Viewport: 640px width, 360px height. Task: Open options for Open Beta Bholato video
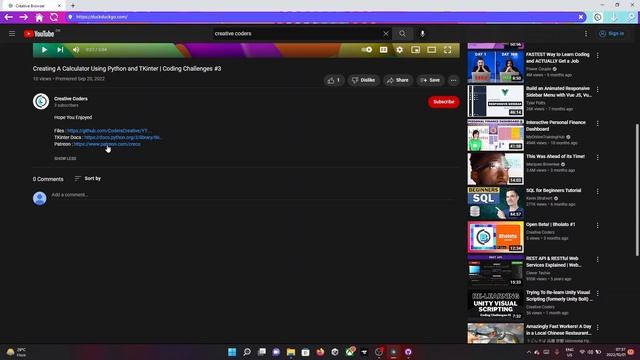pos(598,225)
